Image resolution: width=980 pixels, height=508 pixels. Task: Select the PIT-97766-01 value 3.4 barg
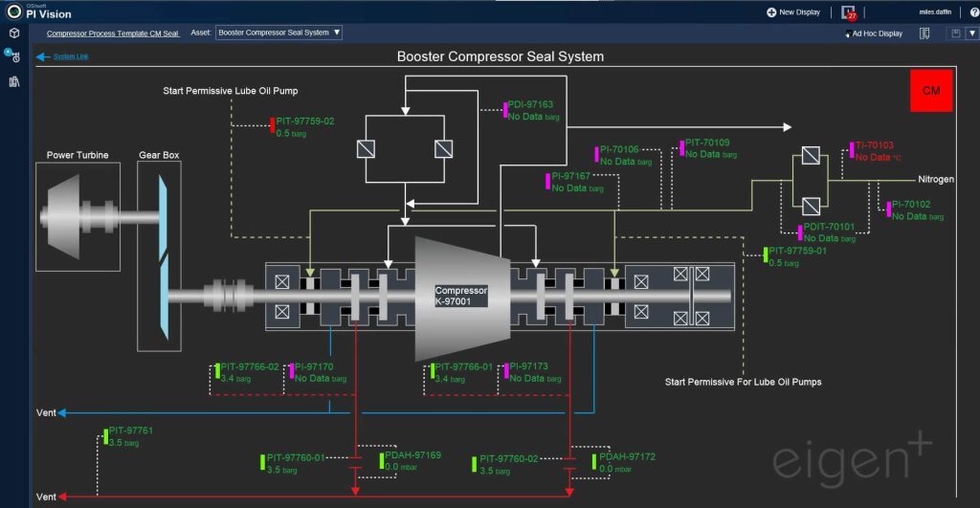pyautogui.click(x=450, y=379)
